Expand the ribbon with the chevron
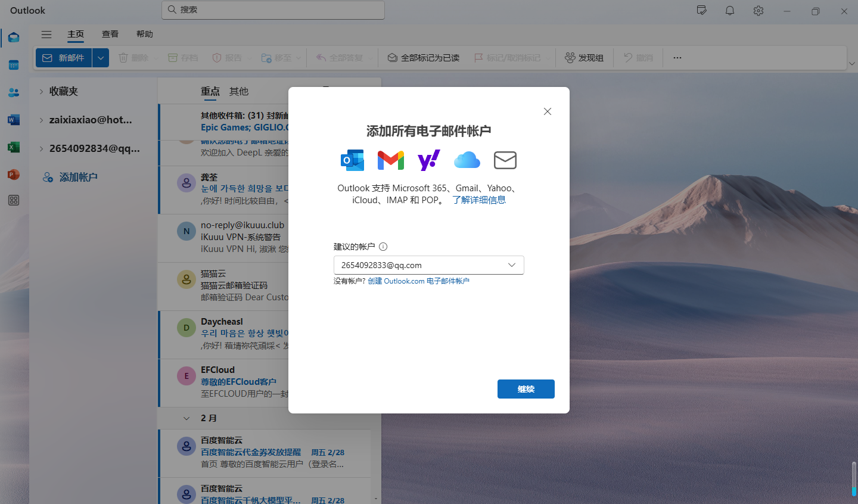The image size is (858, 504). coord(851,63)
